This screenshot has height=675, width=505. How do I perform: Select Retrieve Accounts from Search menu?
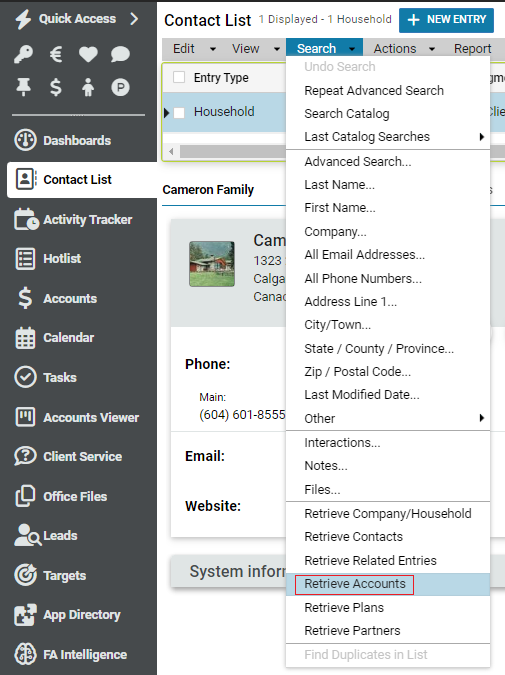(355, 584)
